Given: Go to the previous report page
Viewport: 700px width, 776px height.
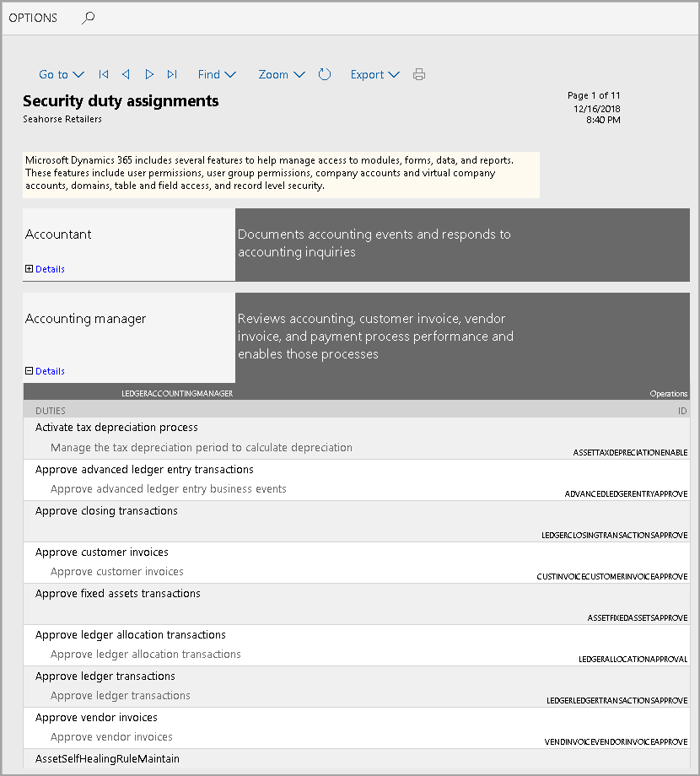Looking at the screenshot, I should 127,74.
